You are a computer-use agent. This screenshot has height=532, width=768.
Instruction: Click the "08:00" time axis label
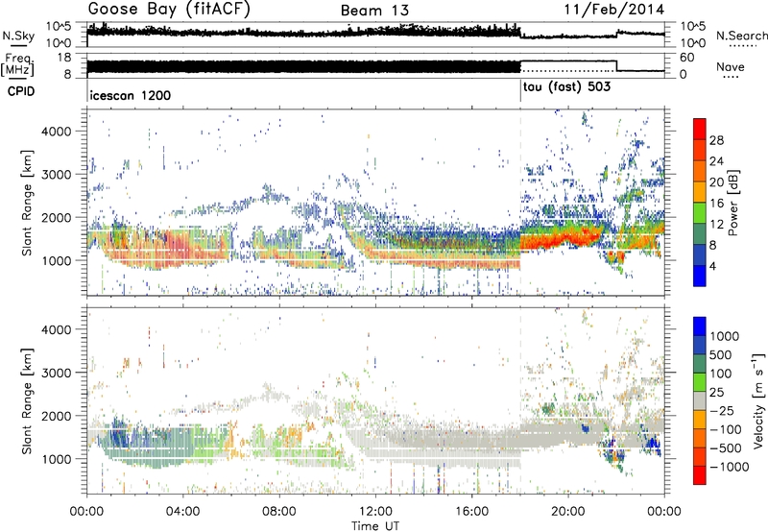[x=279, y=512]
